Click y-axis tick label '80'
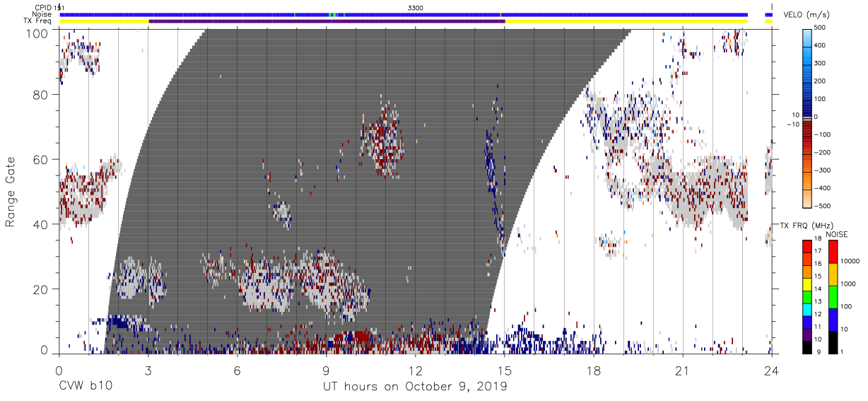Screen dimensions: 868x401 pyautogui.click(x=40, y=95)
